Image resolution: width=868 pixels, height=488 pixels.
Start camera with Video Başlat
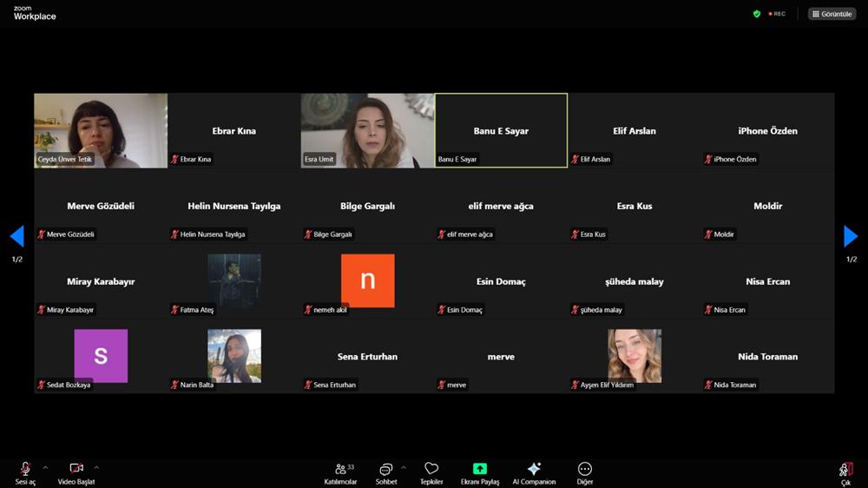click(x=76, y=469)
